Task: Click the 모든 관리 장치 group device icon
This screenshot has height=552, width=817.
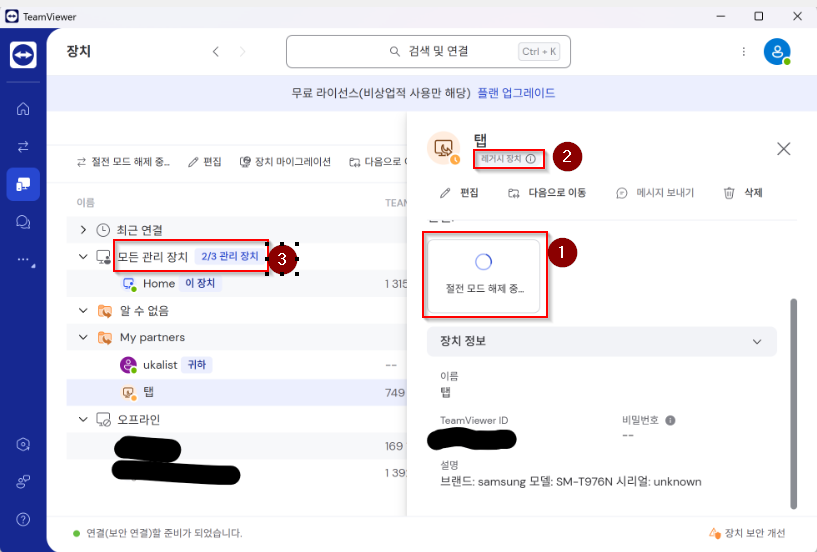Action: (103, 257)
